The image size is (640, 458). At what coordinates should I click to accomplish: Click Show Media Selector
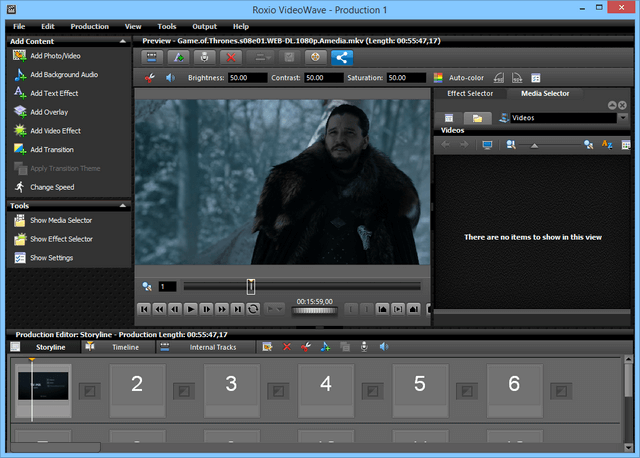(x=60, y=220)
